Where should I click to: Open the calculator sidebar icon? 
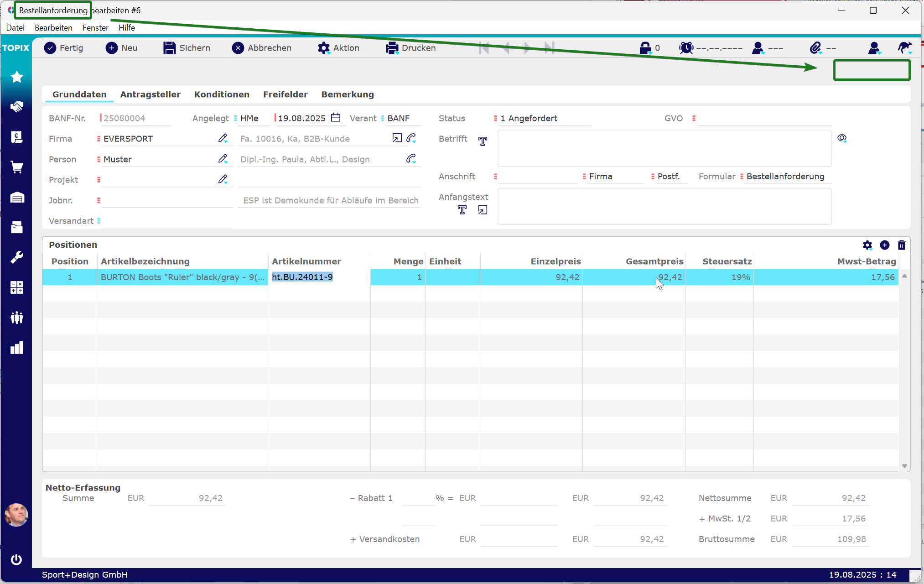(17, 287)
